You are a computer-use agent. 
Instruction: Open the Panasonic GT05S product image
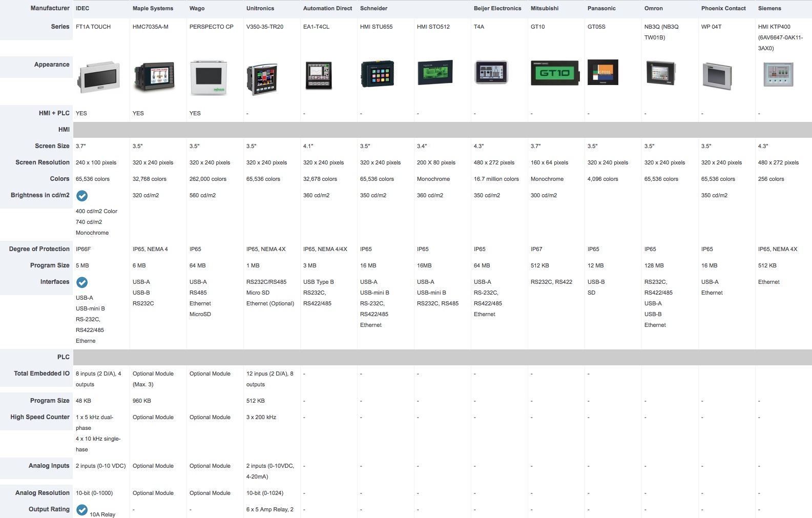[x=602, y=72]
